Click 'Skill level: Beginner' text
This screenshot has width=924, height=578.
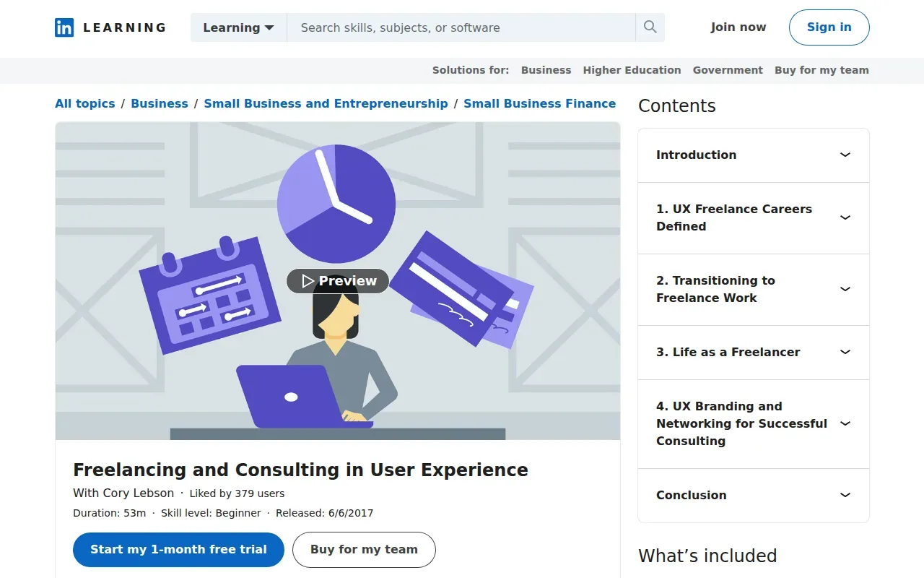[211, 513]
